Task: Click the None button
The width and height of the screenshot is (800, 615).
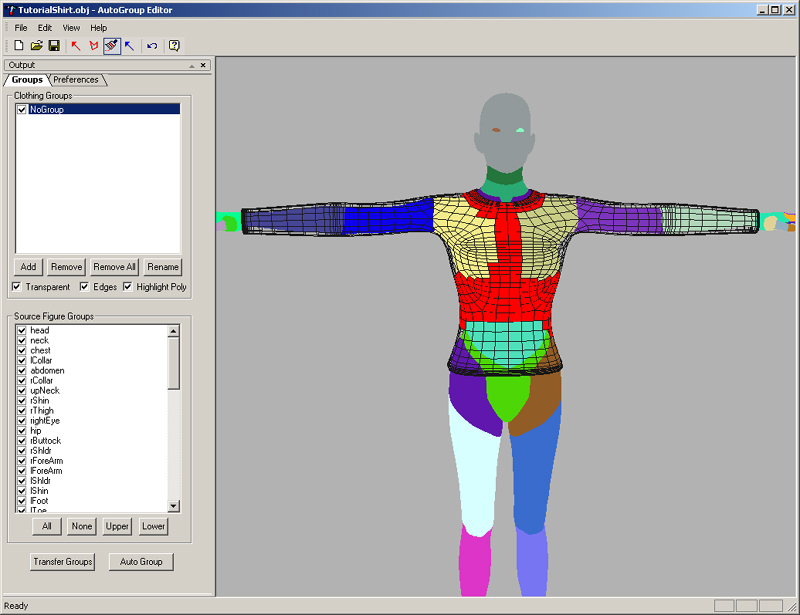Action: click(x=82, y=526)
